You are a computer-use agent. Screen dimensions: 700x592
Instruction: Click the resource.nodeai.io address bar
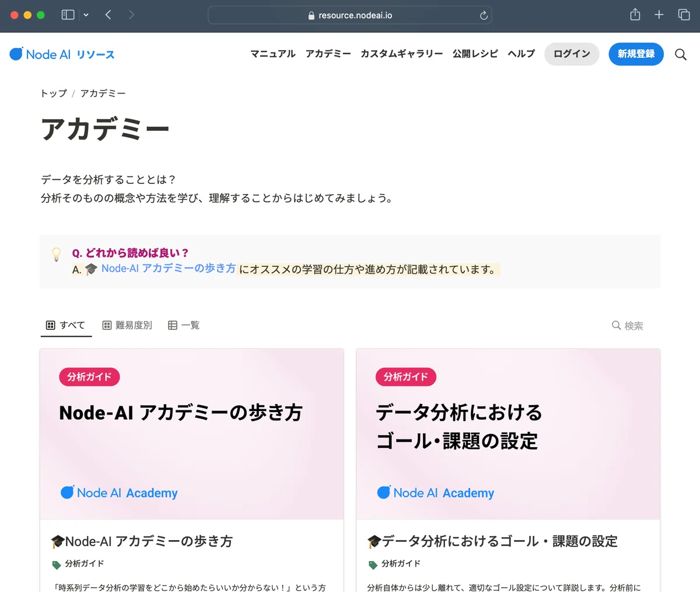coord(350,15)
